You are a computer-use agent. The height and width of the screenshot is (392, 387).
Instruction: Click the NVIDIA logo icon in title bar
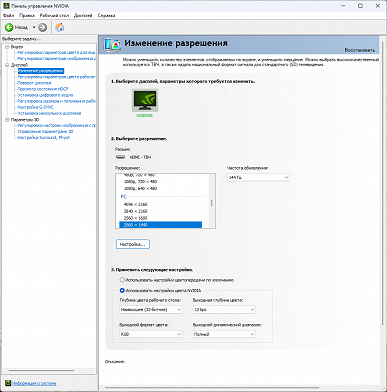coord(6,6)
